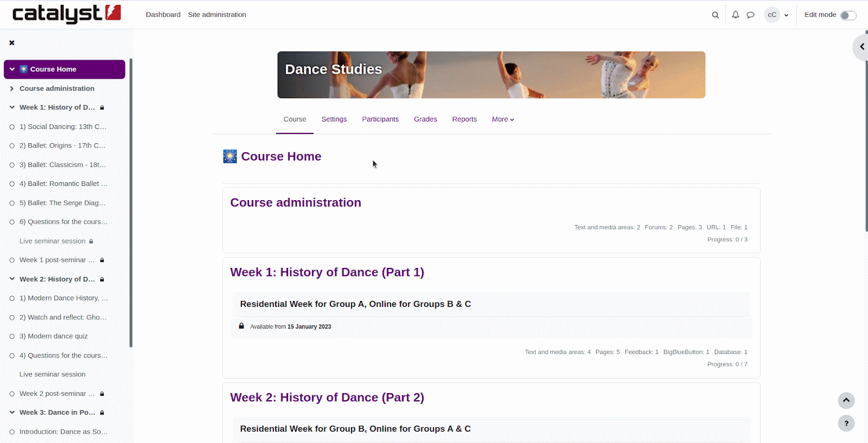Click the main page vertical scrollbar
Viewport: 868px width, 443px height.
click(x=866, y=130)
